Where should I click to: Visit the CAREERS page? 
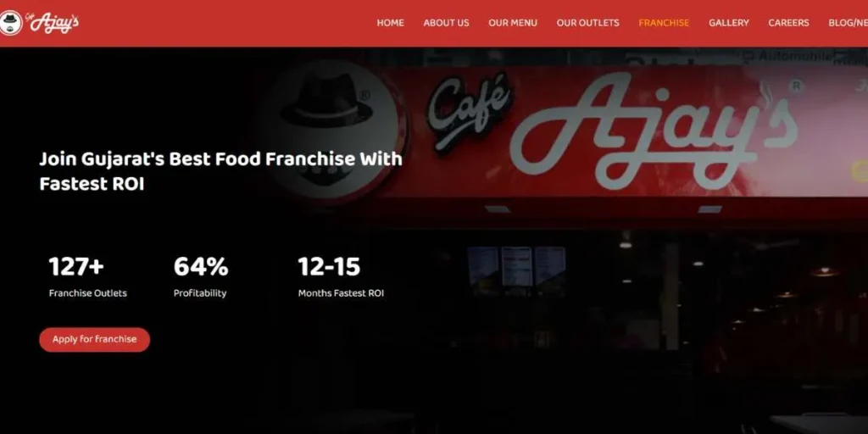tap(788, 23)
